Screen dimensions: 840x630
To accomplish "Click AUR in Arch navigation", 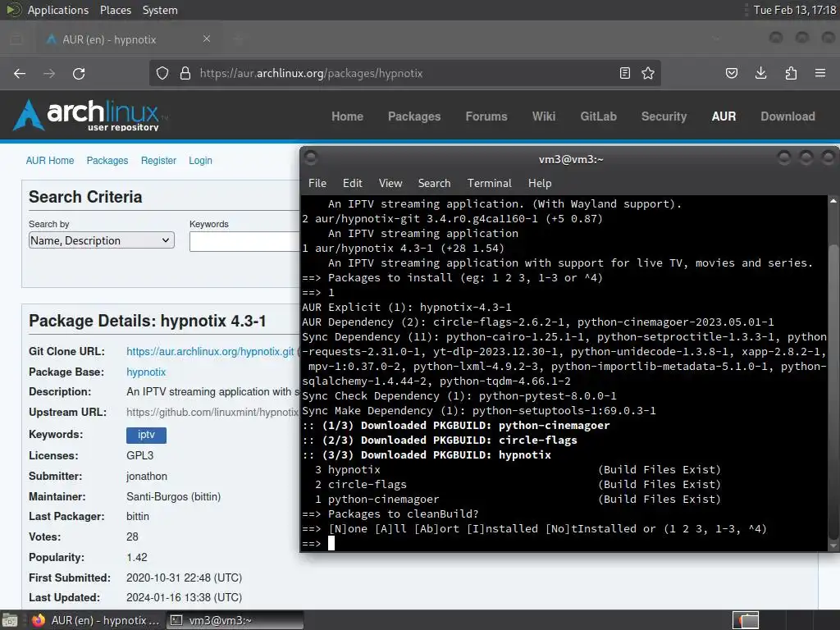I will coord(724,116).
